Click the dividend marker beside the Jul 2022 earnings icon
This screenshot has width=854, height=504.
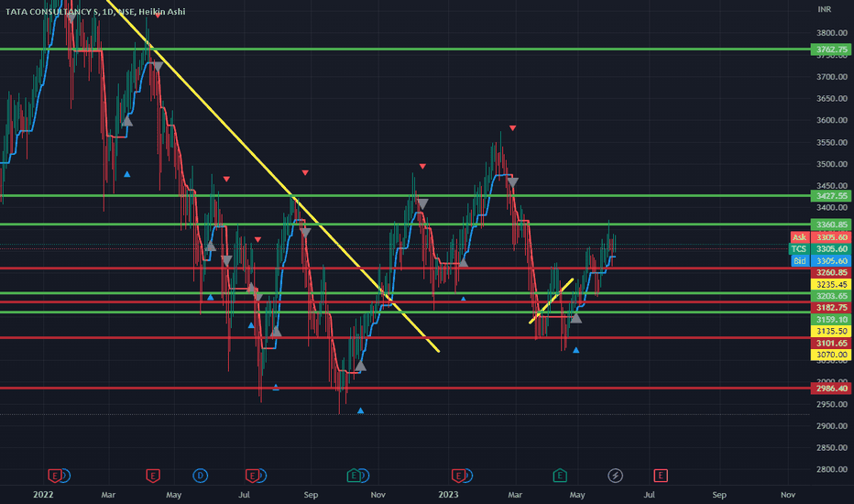point(262,476)
